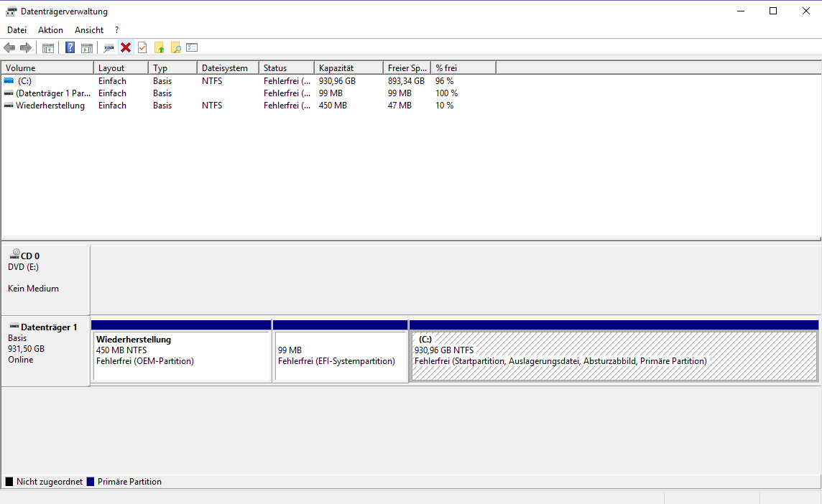Click the 450 MB capacity cell

pyautogui.click(x=333, y=106)
